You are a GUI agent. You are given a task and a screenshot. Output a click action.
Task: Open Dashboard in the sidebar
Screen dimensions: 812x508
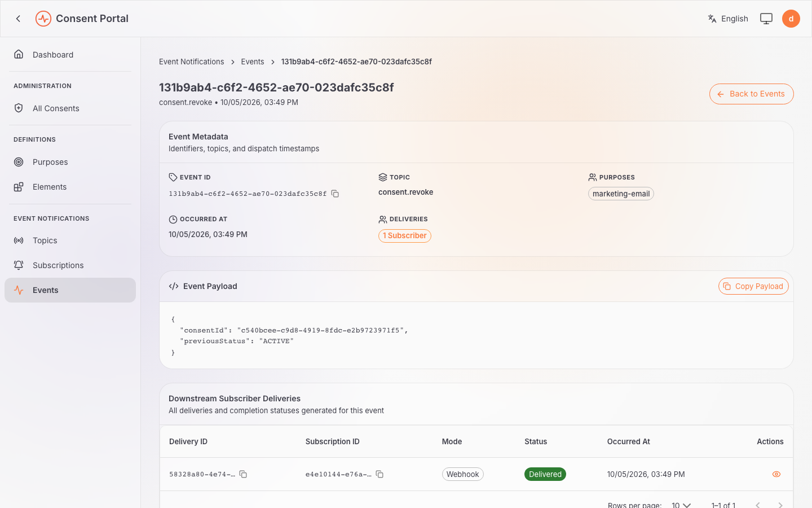pos(70,55)
